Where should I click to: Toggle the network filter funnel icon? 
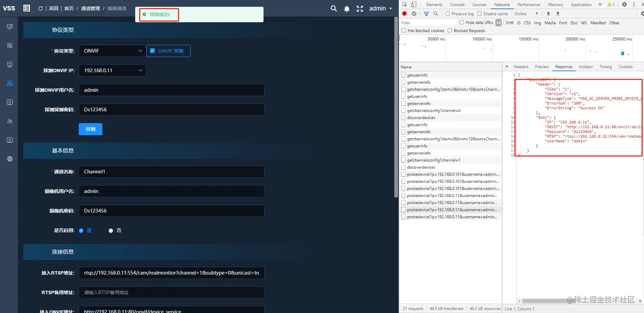(426, 14)
